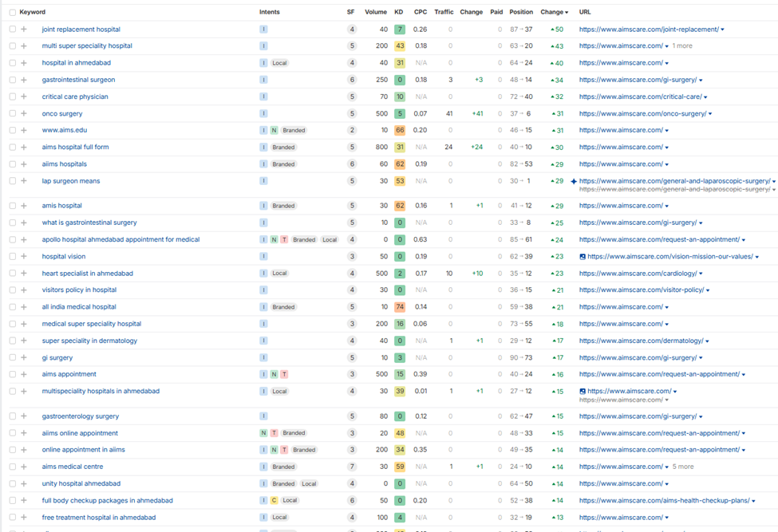The height and width of the screenshot is (532, 778).
Task: Click KD badge 7 for 'joint replacement hospital'
Action: coord(400,30)
